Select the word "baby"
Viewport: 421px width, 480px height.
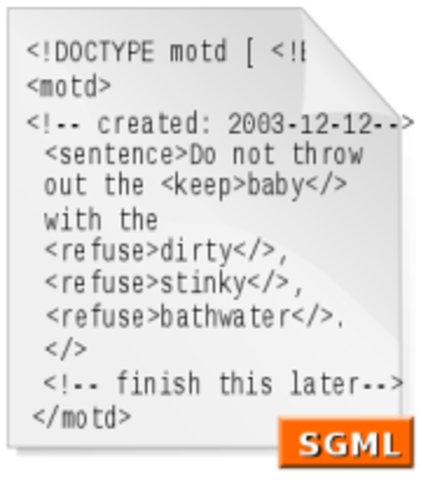pos(276,187)
